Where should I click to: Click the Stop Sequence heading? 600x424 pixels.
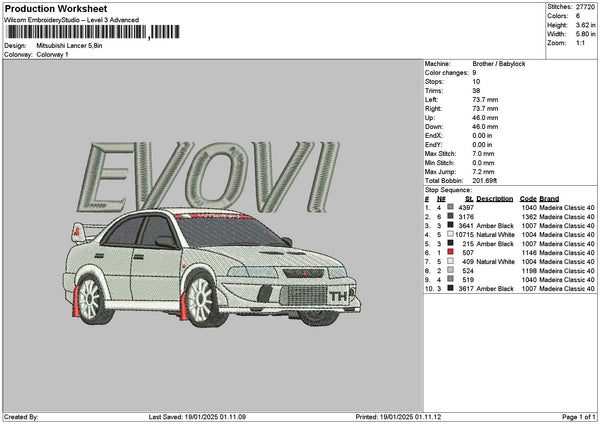(x=447, y=189)
